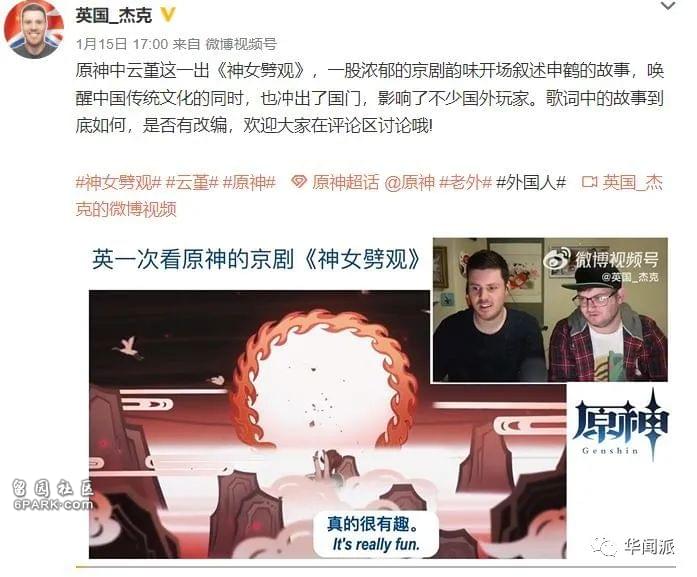
Task: Expand the post options chevron
Action: click(668, 6)
